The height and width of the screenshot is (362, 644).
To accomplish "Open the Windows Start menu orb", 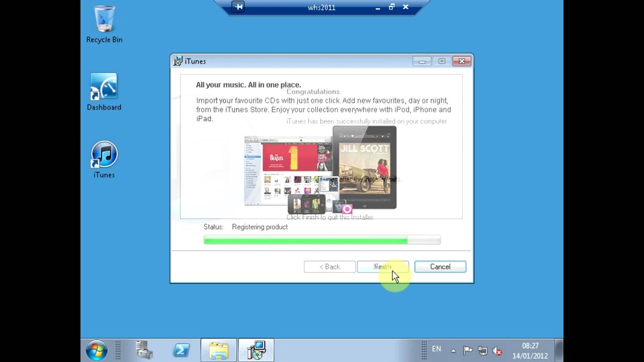I will click(x=97, y=350).
